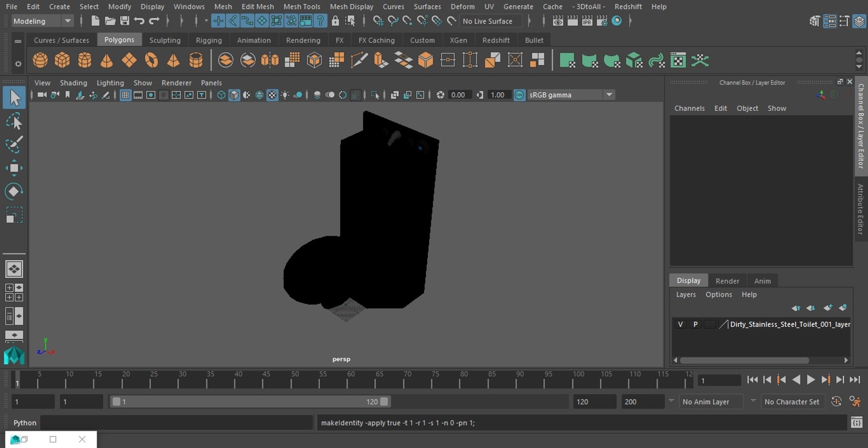Viewport: 868px width, 448px height.
Task: Toggle use all lights in viewport
Action: [x=285, y=95]
